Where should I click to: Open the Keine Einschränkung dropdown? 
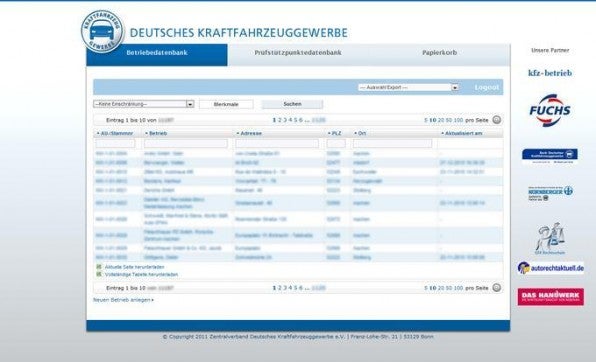tap(144, 104)
